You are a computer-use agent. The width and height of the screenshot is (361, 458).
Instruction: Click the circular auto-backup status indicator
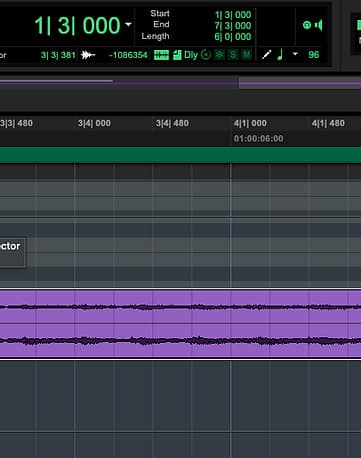(x=206, y=55)
